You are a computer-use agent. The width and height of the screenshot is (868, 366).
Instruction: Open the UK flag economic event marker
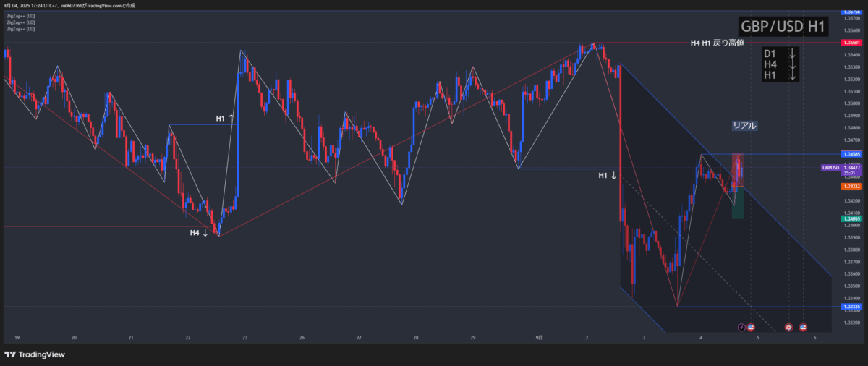click(788, 328)
